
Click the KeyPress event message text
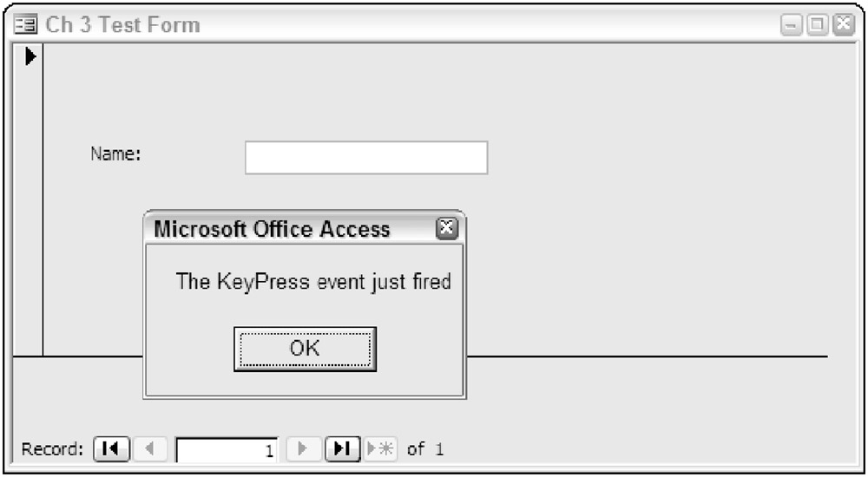(x=313, y=281)
